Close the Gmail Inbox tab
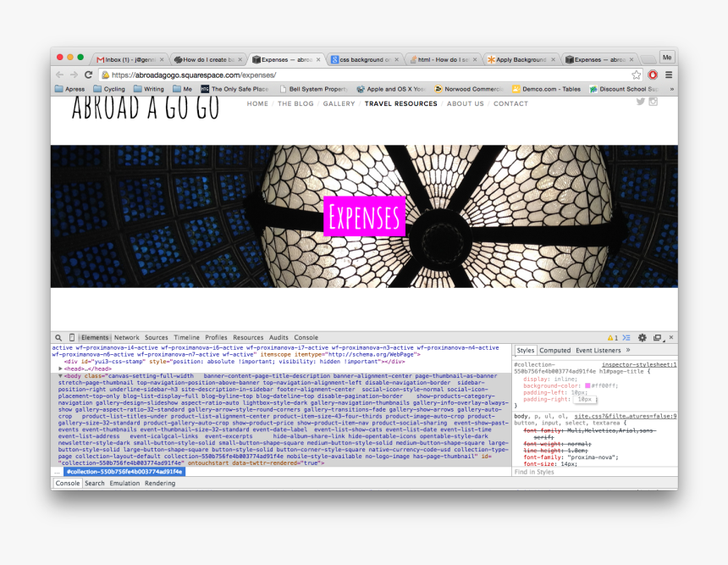This screenshot has width=728, height=565. (x=162, y=59)
